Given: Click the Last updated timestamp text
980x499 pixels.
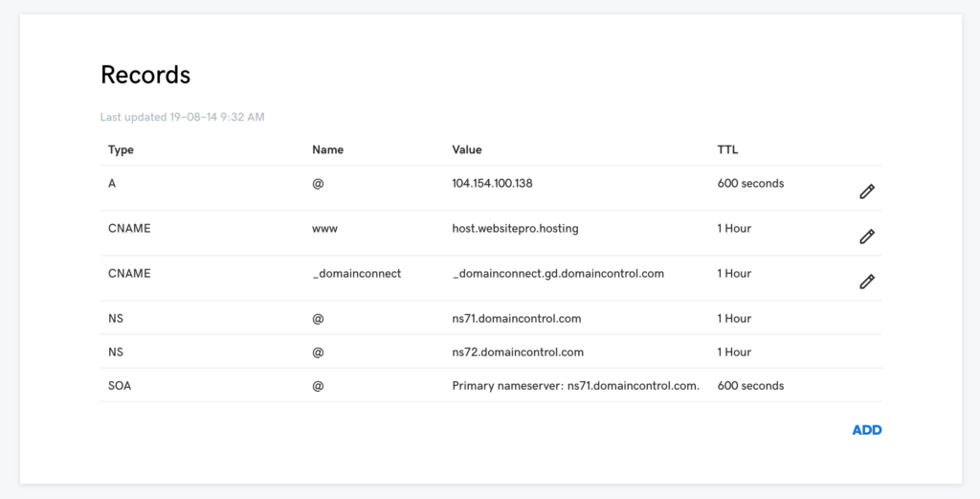Looking at the screenshot, I should [182, 117].
